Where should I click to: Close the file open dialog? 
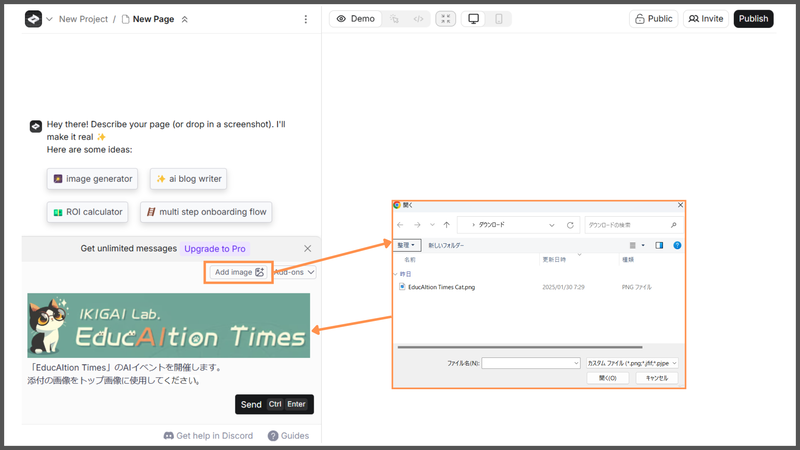pyautogui.click(x=680, y=205)
